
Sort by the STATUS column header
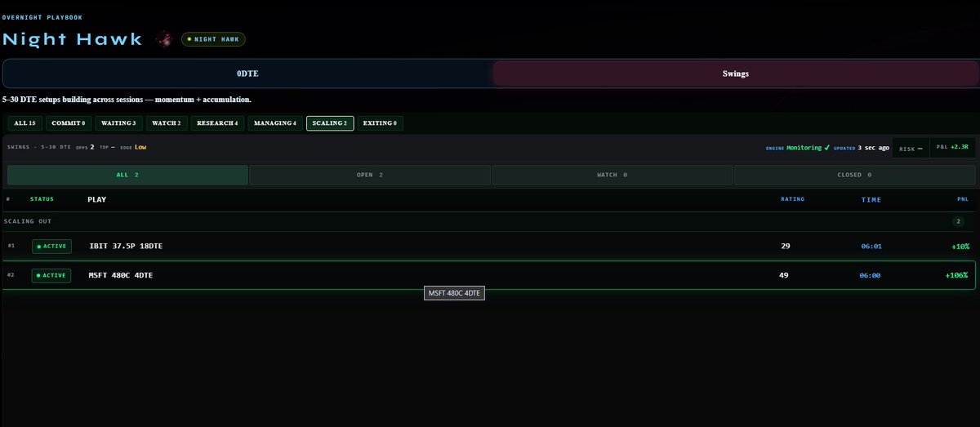[x=42, y=199]
